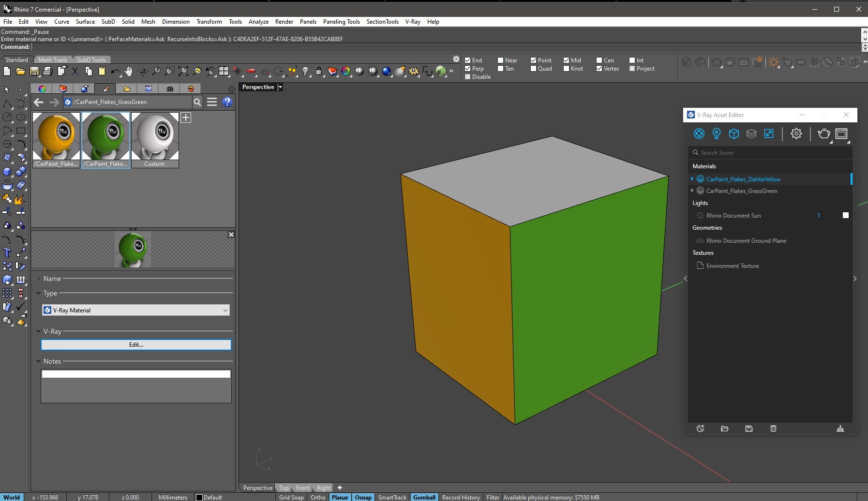Toggle the Perp osnap checkbox

click(x=468, y=69)
